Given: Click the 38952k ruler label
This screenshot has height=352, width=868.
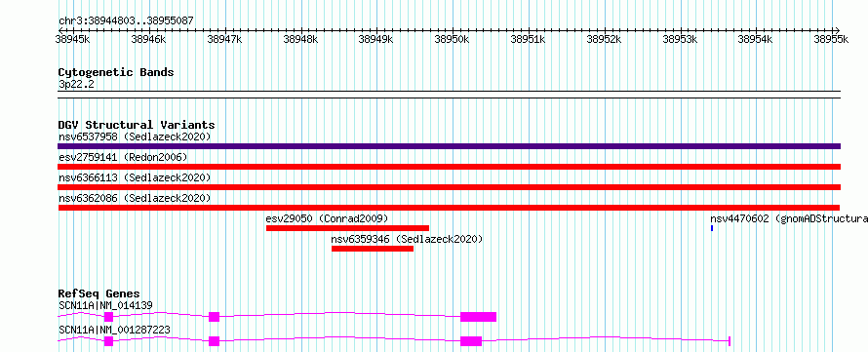Looking at the screenshot, I should (x=604, y=39).
